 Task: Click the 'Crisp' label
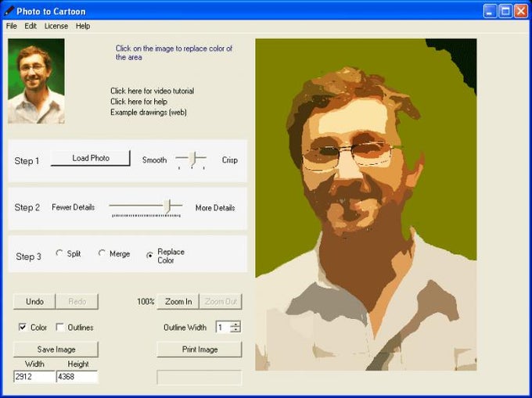[x=230, y=160]
